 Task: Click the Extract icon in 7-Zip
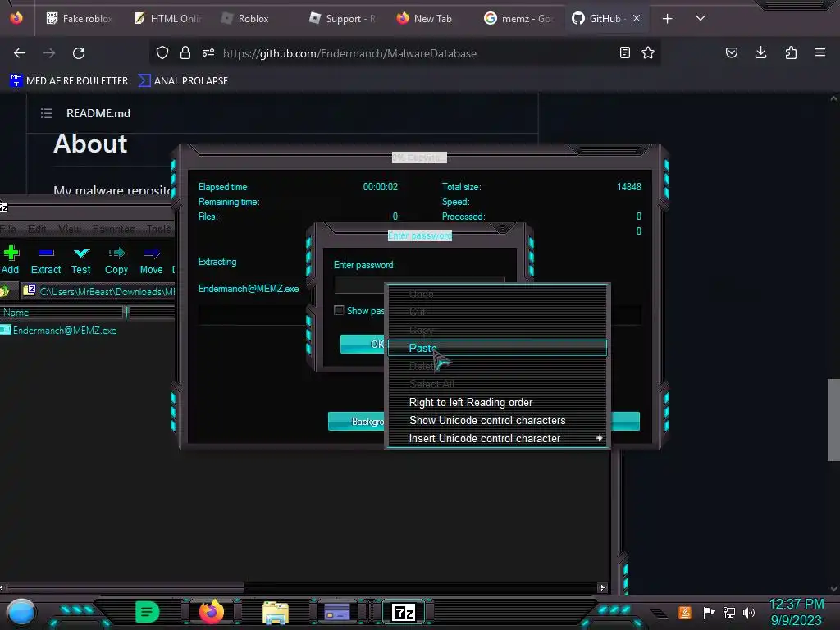click(x=46, y=253)
